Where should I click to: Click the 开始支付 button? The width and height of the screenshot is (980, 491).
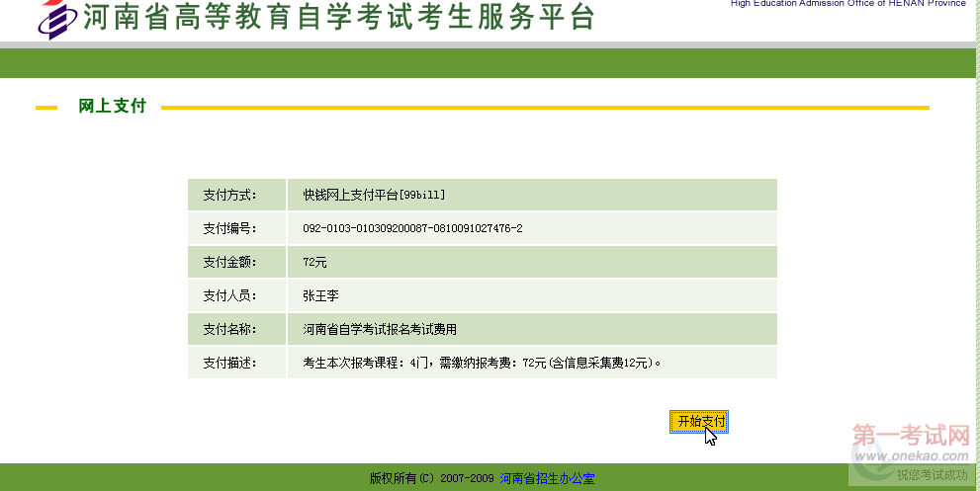tap(699, 422)
